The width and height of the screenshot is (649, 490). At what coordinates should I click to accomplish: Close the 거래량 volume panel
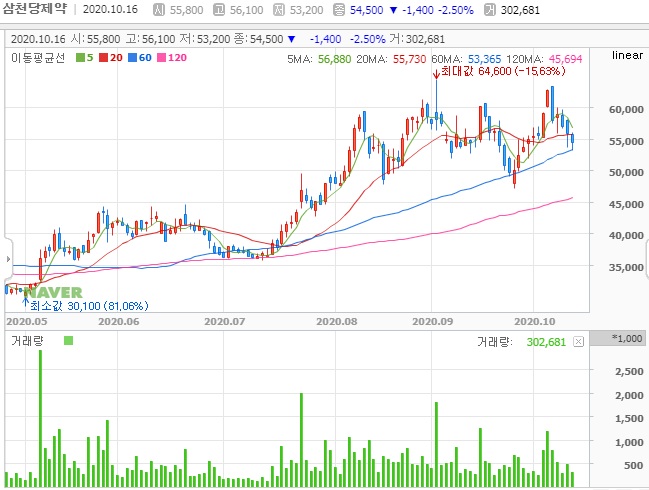578,341
